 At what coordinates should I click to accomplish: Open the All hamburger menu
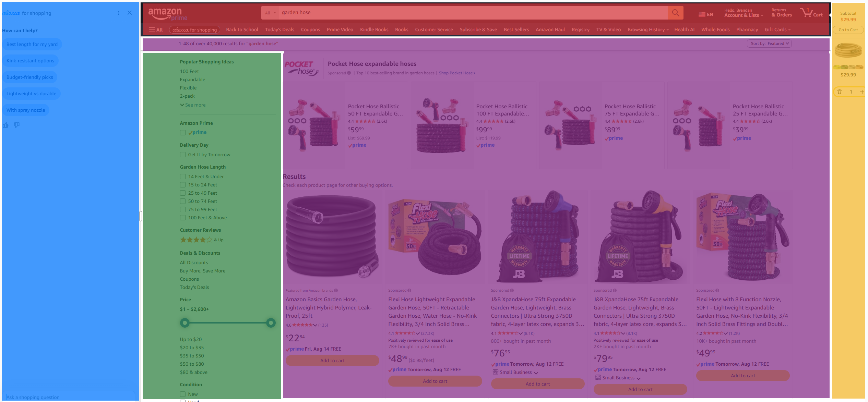pos(156,30)
